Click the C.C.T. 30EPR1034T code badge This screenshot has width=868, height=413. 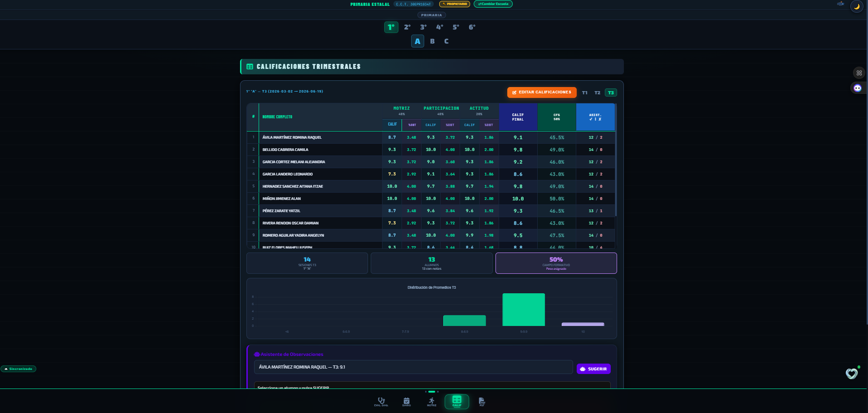pos(413,4)
